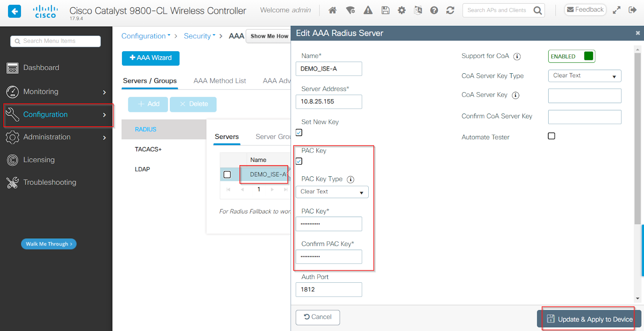The width and height of the screenshot is (644, 331).
Task: Click the Search Menu Items field
Action: 56,41
